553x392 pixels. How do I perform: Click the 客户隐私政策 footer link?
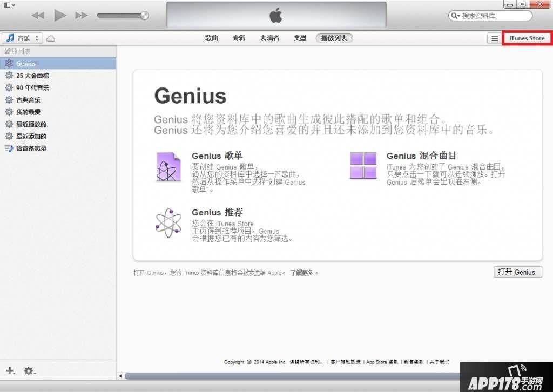(346, 362)
